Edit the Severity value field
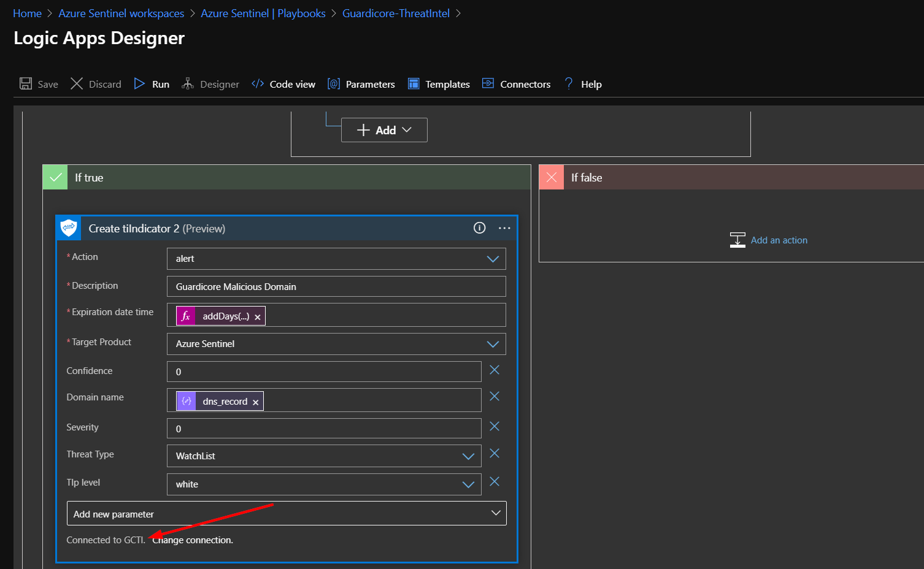 click(324, 429)
